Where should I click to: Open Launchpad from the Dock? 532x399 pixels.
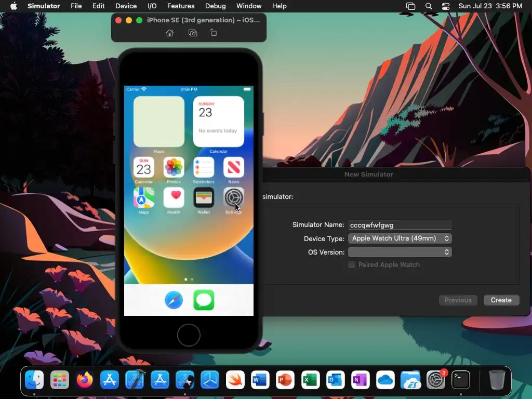coord(59,380)
